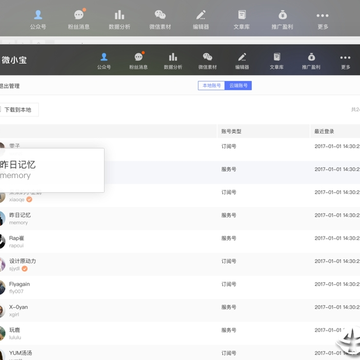
Task: Click 订阅号 type in the 设计原动力 row
Action: (229, 261)
